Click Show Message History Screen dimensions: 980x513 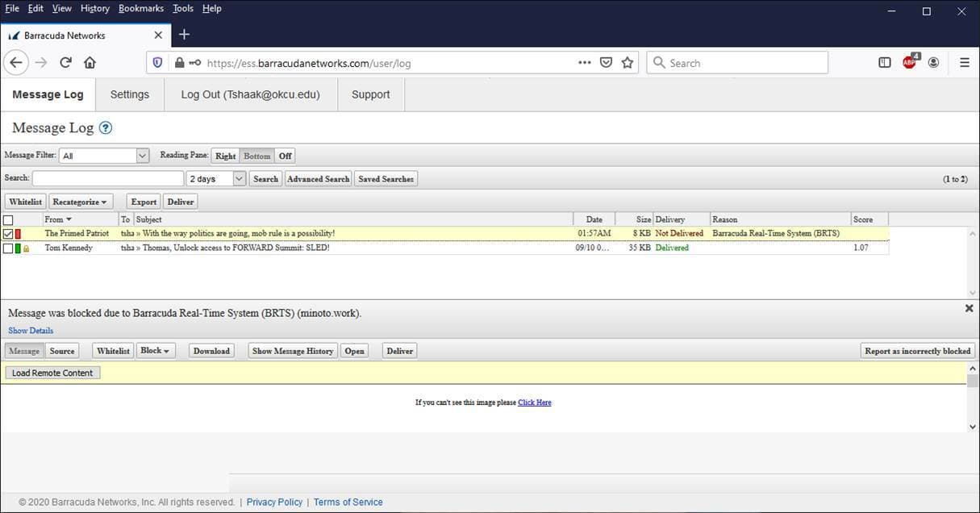pyautogui.click(x=293, y=351)
